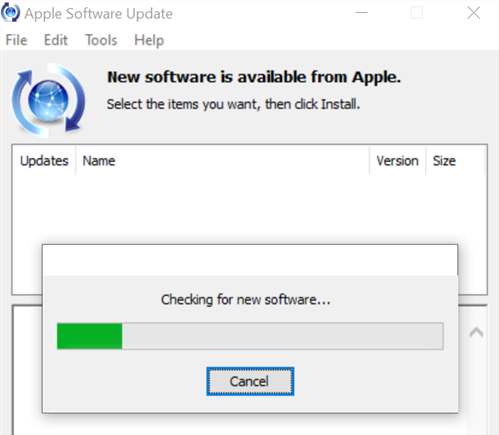Sort by the Version column header

[397, 161]
